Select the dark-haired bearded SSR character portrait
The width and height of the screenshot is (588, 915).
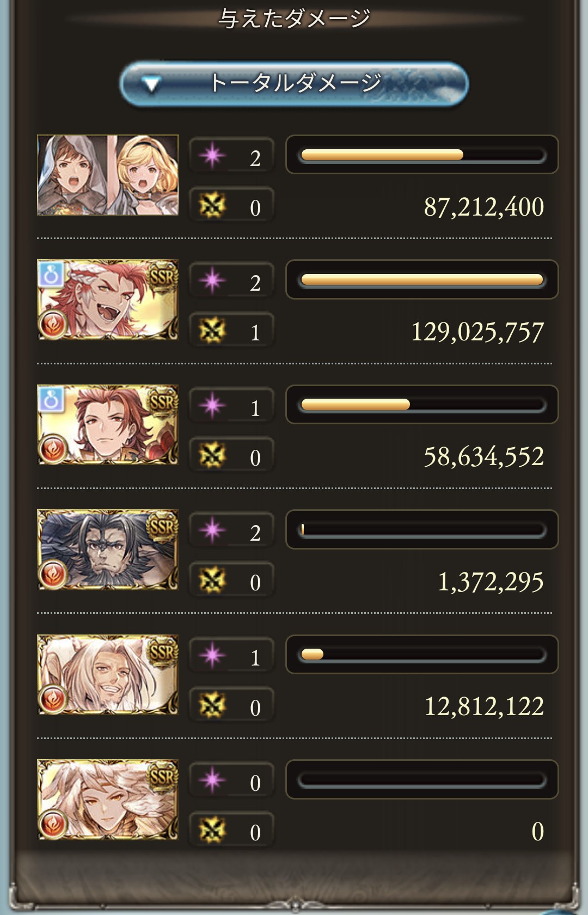click(108, 550)
